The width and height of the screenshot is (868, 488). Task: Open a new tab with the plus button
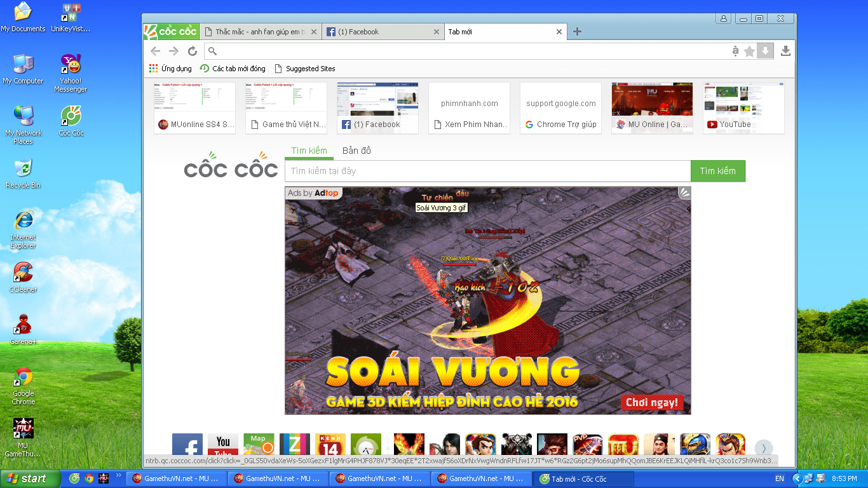click(x=577, y=32)
